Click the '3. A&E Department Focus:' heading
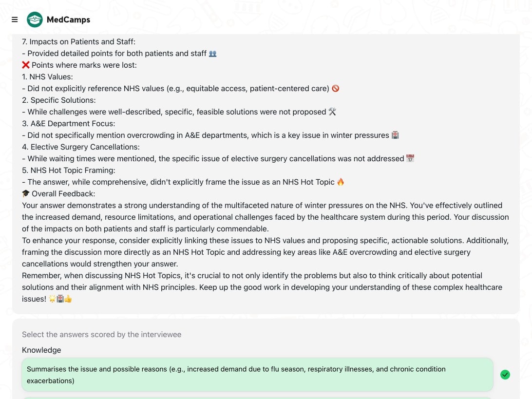 [x=68, y=124]
